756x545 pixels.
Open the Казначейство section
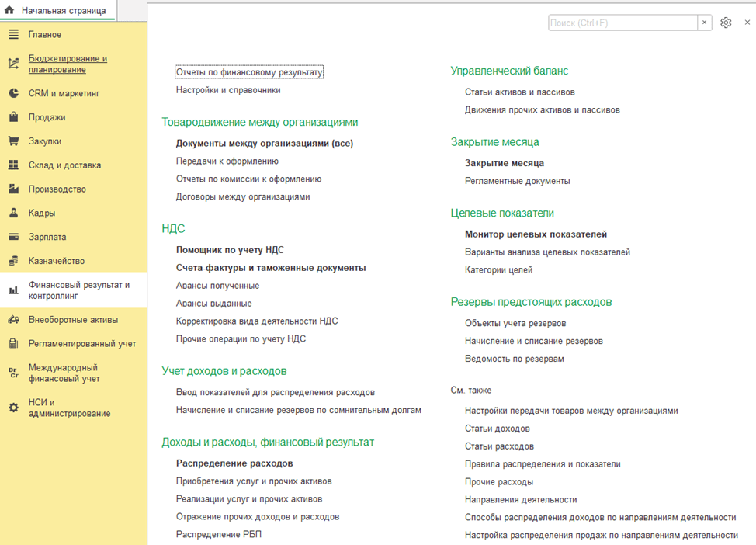click(56, 261)
